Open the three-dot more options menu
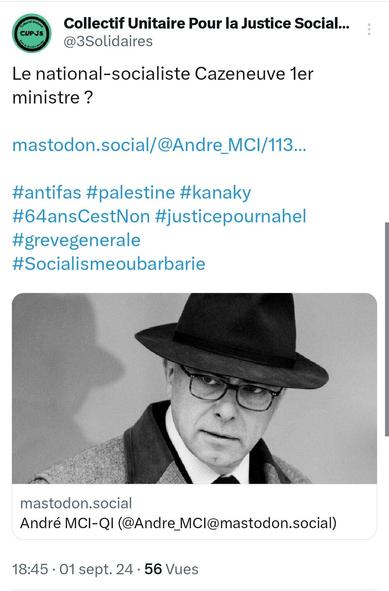 369,29
